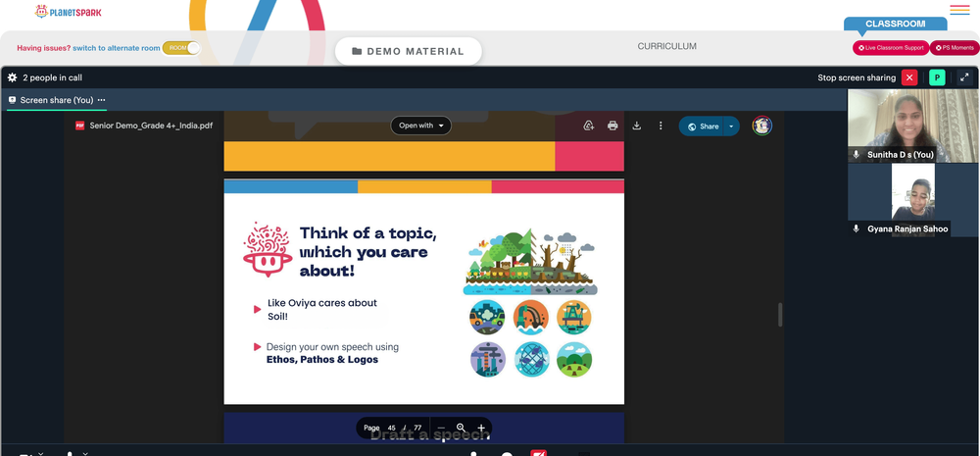Click 'switch to alternate room' link
This screenshot has width=980, height=456.
click(x=117, y=47)
